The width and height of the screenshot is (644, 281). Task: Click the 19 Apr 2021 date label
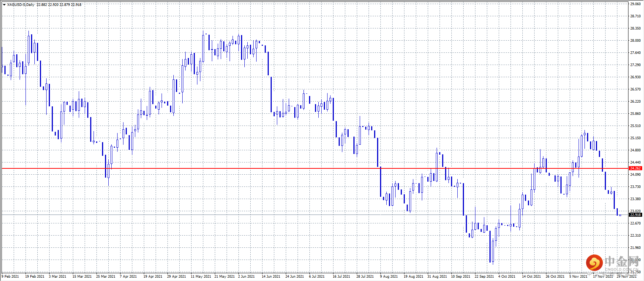[x=153, y=277]
